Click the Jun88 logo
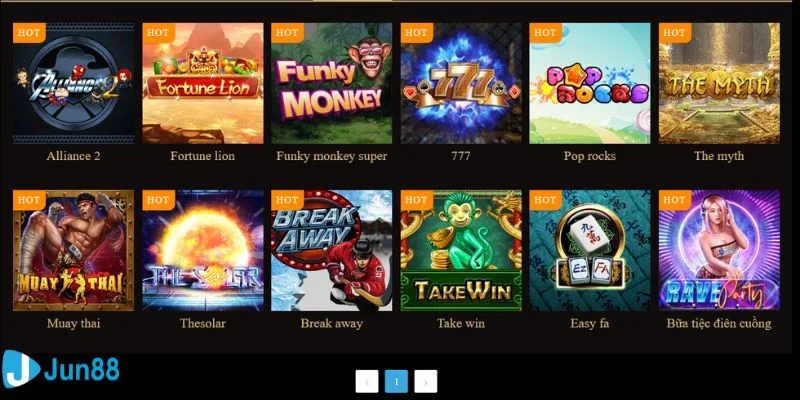Image resolution: width=800 pixels, height=400 pixels. click(x=60, y=369)
